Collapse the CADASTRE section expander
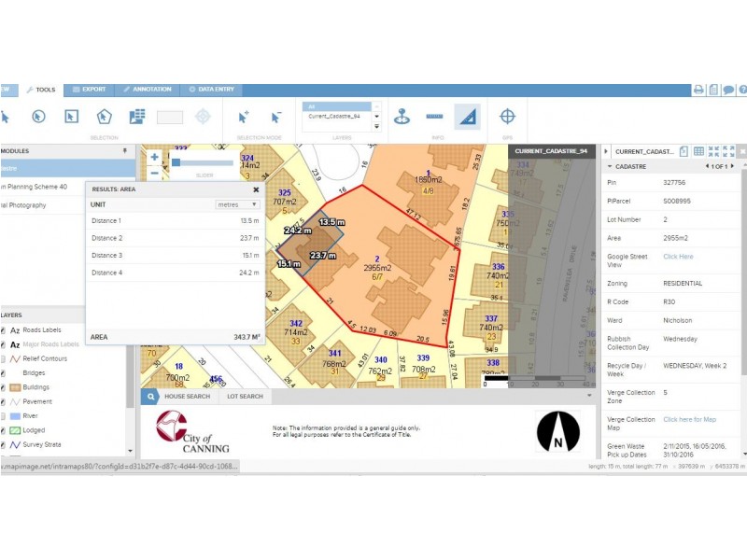This screenshot has width=747, height=560. (610, 167)
